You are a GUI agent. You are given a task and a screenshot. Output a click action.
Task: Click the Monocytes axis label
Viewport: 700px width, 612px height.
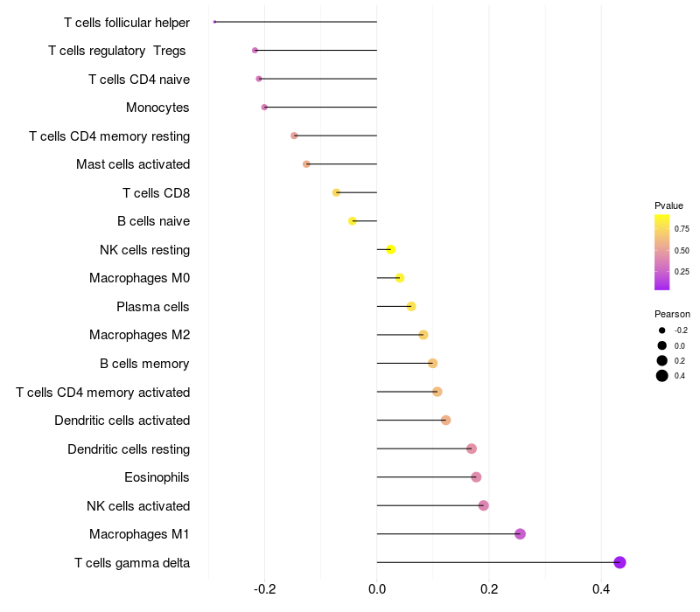click(157, 108)
